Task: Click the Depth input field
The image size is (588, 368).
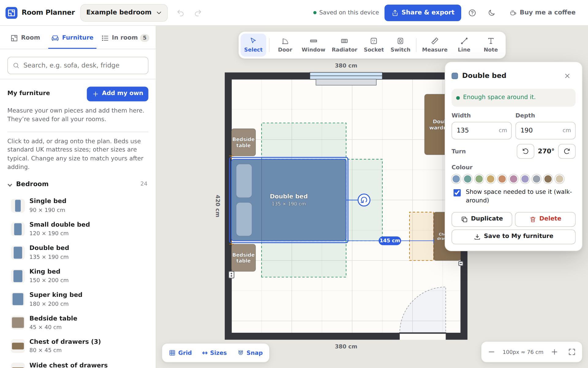Action: 545,131
